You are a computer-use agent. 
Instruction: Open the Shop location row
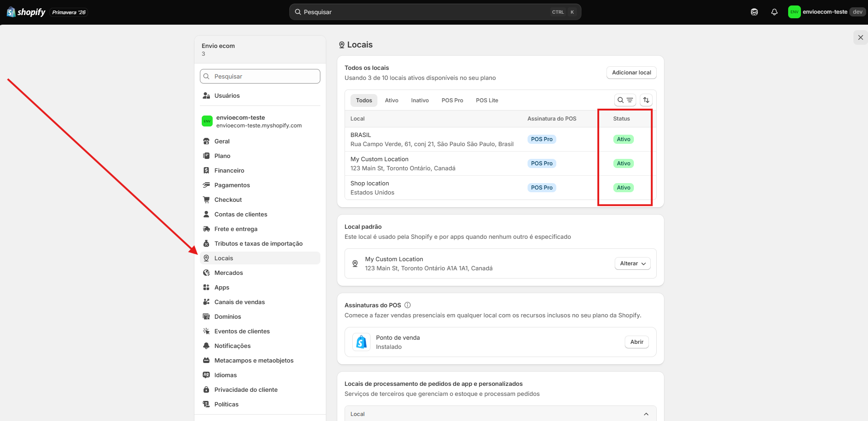point(500,188)
